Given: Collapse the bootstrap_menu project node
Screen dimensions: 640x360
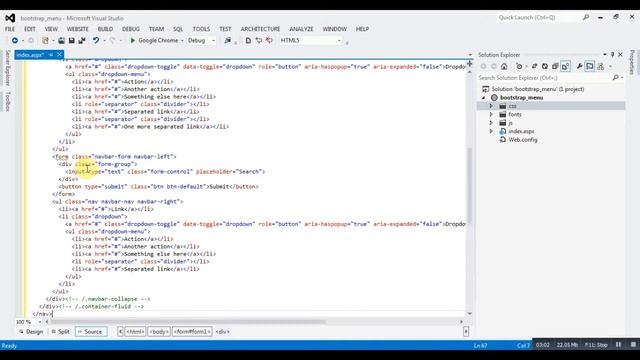Looking at the screenshot, I should point(484,98).
